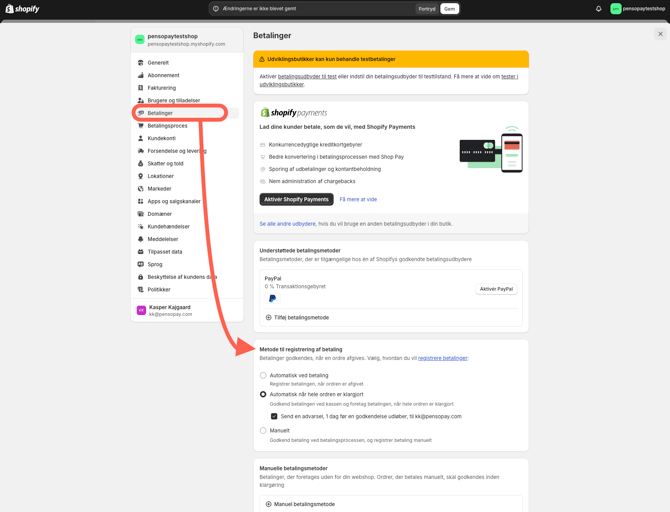
Task: Click the Kundehændelser icon
Action: (141, 227)
